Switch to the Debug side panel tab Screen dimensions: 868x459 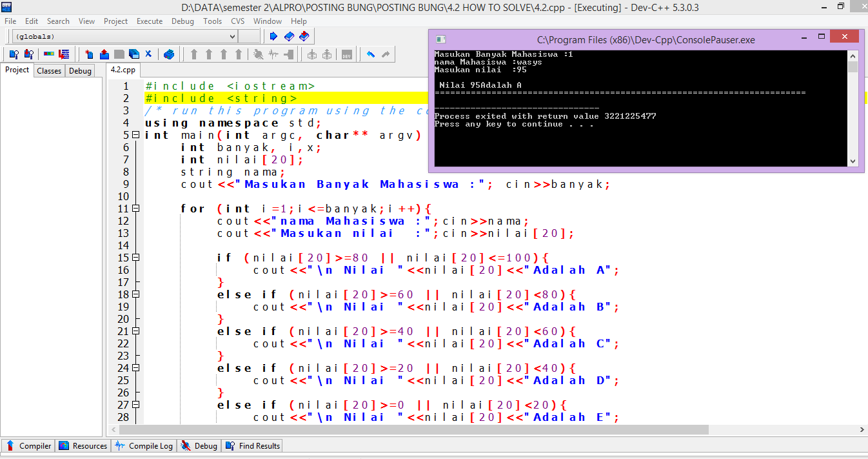(80, 71)
